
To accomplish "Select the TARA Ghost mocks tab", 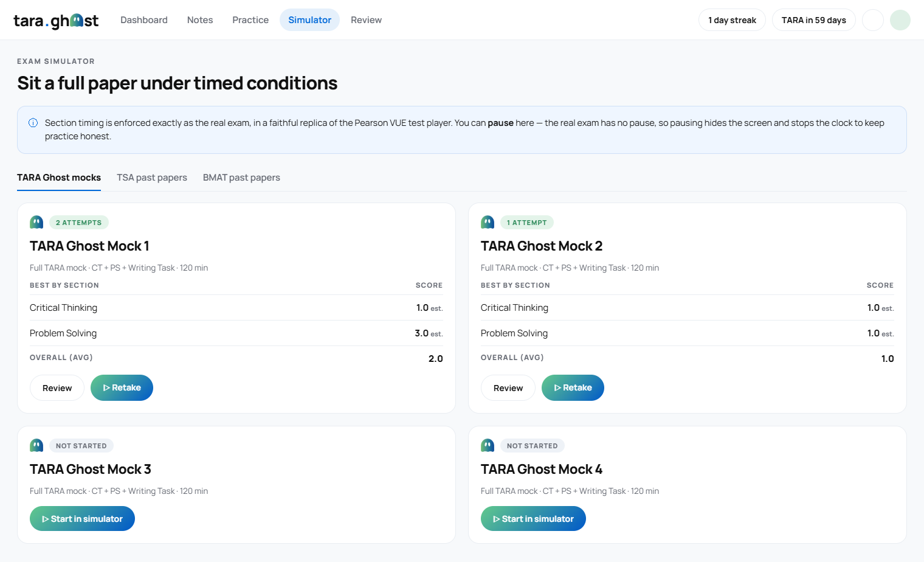I will [x=59, y=178].
